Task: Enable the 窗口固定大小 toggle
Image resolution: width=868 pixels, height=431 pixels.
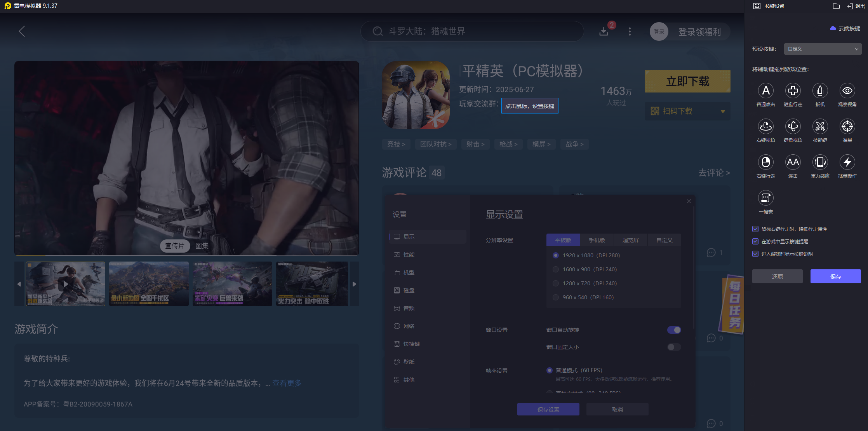Action: click(x=674, y=347)
